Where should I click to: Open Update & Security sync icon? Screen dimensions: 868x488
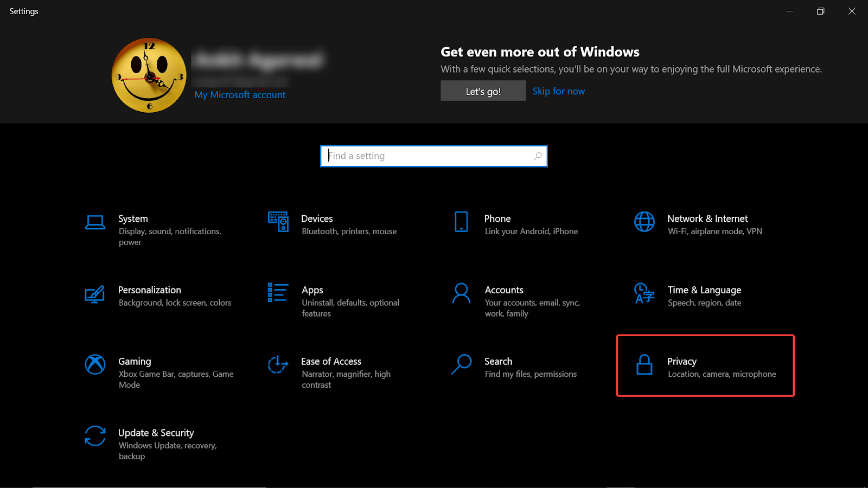(x=95, y=436)
